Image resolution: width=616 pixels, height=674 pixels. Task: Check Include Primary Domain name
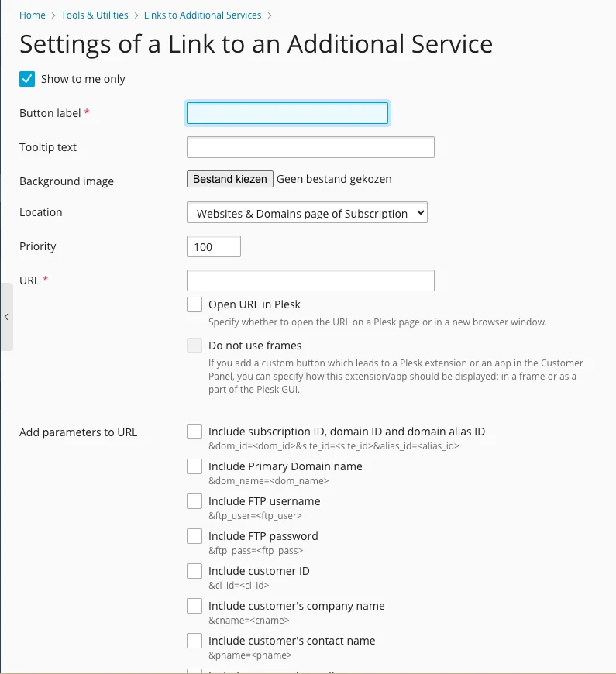(194, 466)
